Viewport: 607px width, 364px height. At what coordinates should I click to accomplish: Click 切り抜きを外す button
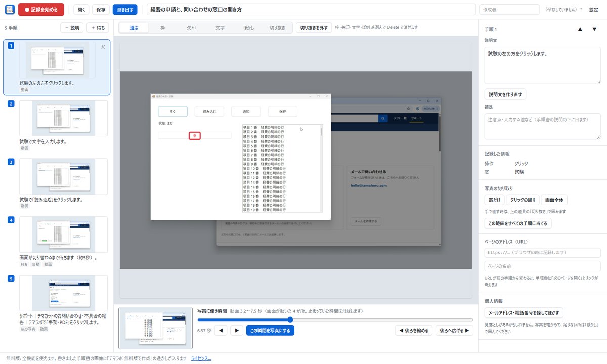[314, 28]
